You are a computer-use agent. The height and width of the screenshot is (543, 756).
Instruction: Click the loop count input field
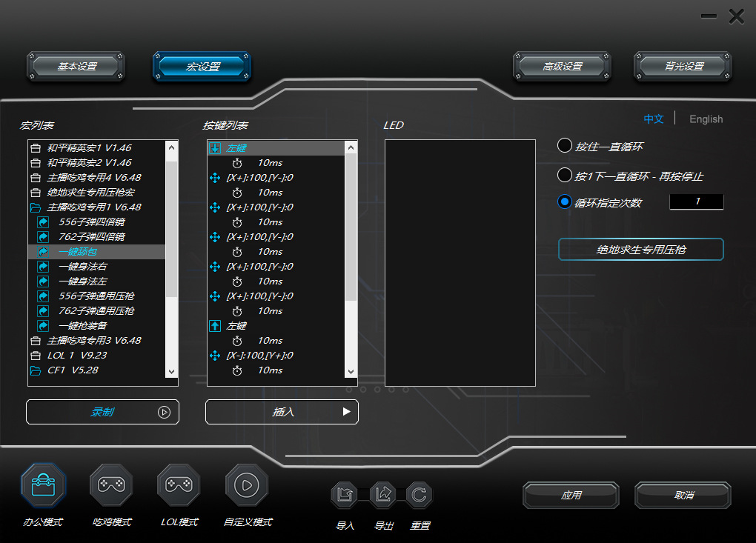(697, 201)
